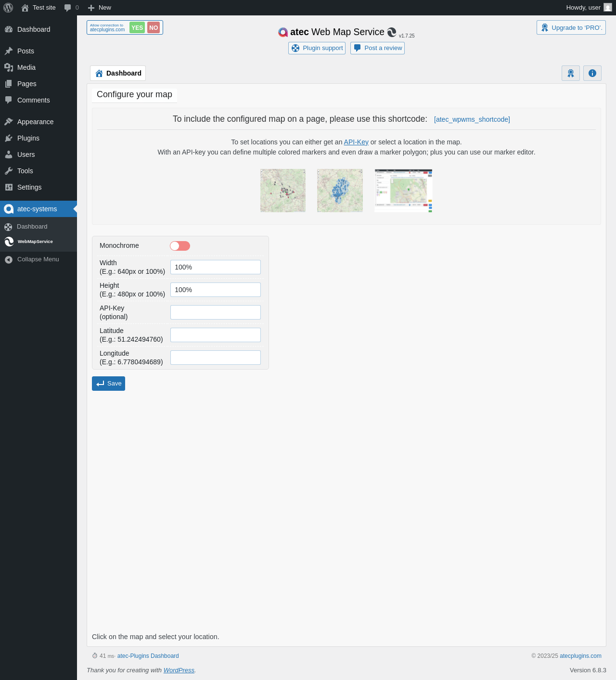Viewport: 616px width, 680px height.
Task: Click the WordPress logo icon
Action: pyautogui.click(x=8, y=8)
